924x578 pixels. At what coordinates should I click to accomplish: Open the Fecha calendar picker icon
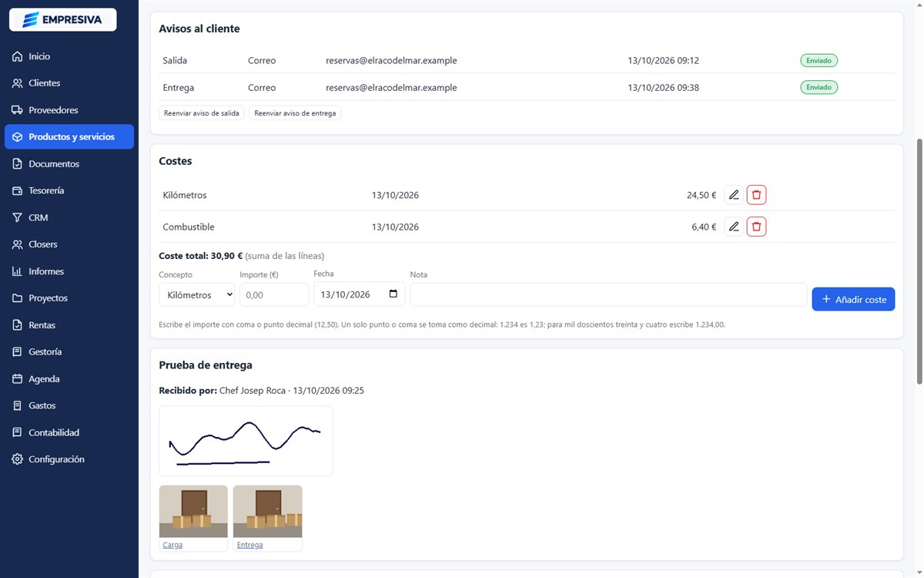coord(393,294)
